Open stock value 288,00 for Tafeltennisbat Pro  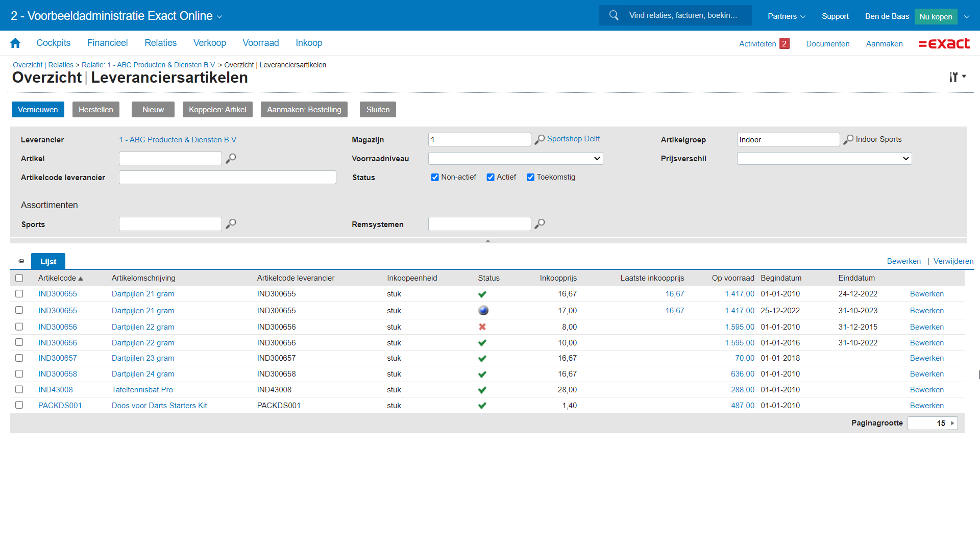742,390
